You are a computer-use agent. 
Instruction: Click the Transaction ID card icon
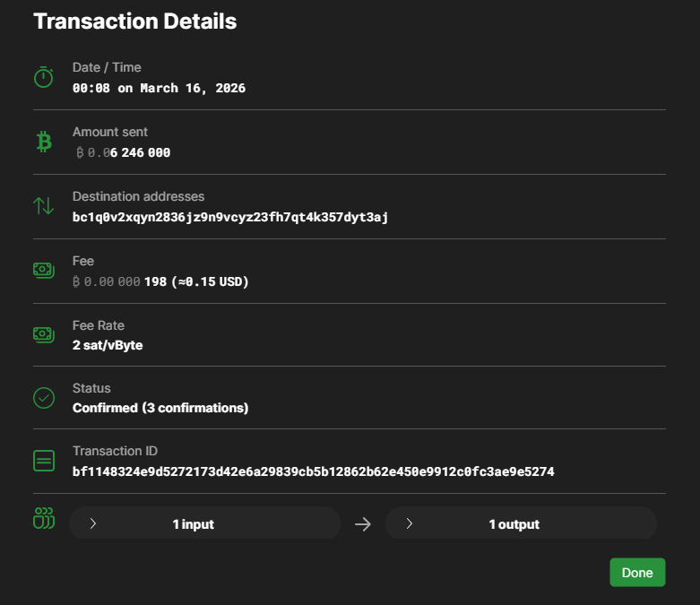tap(44, 461)
